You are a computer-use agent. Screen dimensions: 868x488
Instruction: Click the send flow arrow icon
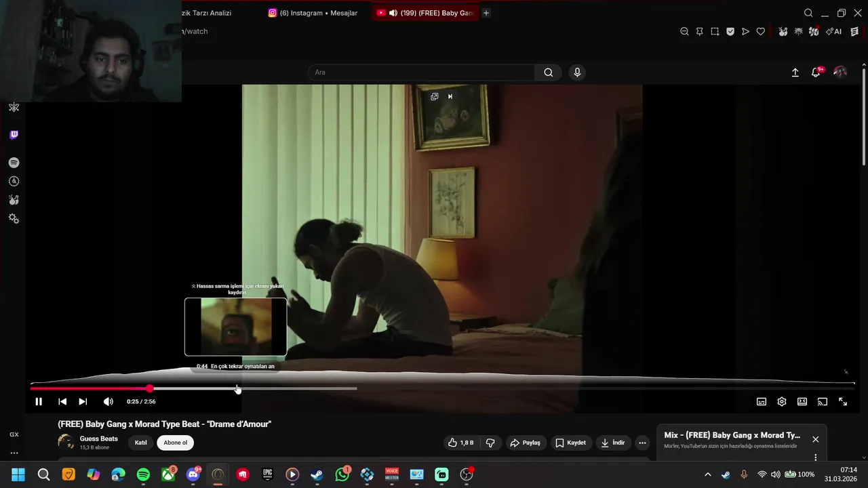pyautogui.click(x=745, y=31)
